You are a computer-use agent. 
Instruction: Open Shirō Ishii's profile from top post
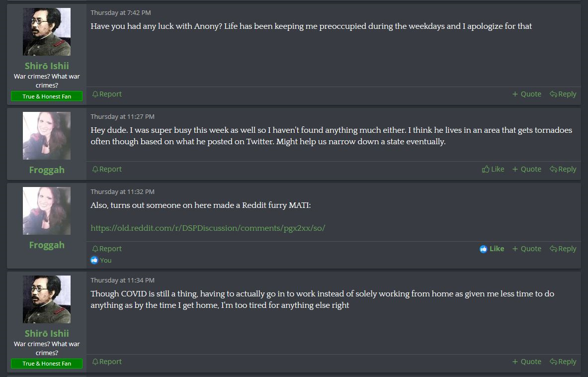pos(47,66)
